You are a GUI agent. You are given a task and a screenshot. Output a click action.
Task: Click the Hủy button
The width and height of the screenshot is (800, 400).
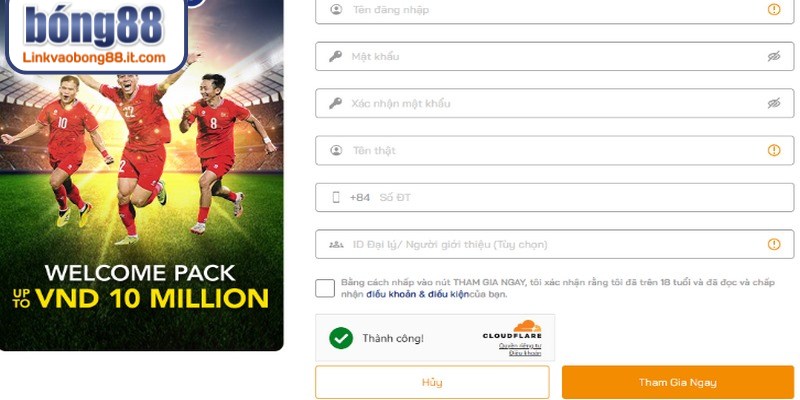432,382
